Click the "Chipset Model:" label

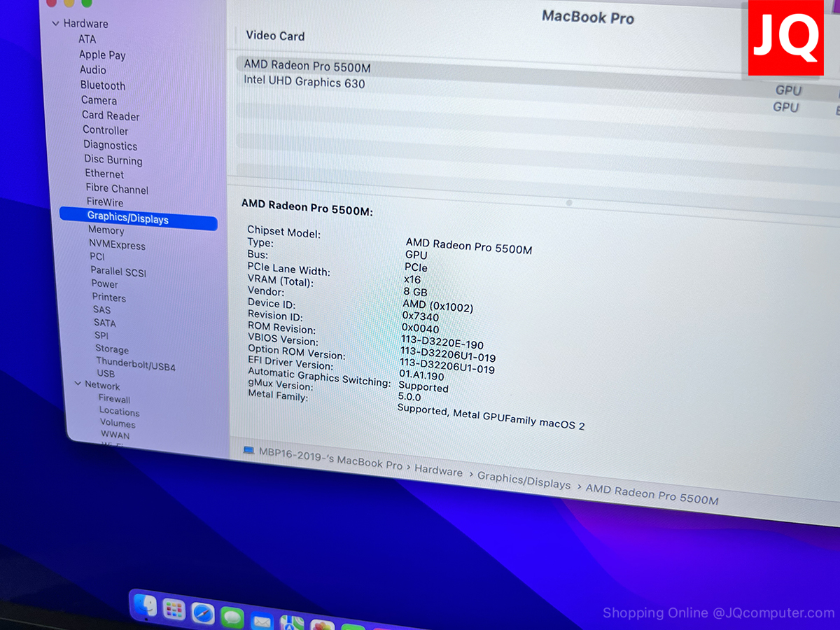coord(283,232)
